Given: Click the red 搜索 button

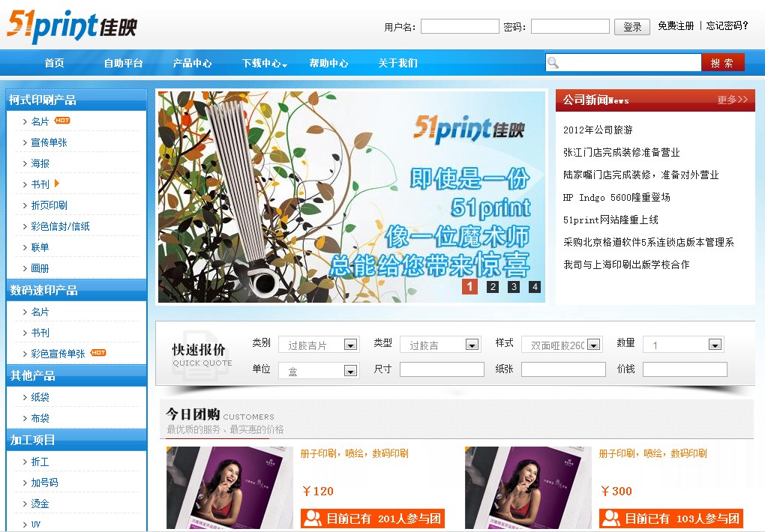Looking at the screenshot, I should coord(722,62).
